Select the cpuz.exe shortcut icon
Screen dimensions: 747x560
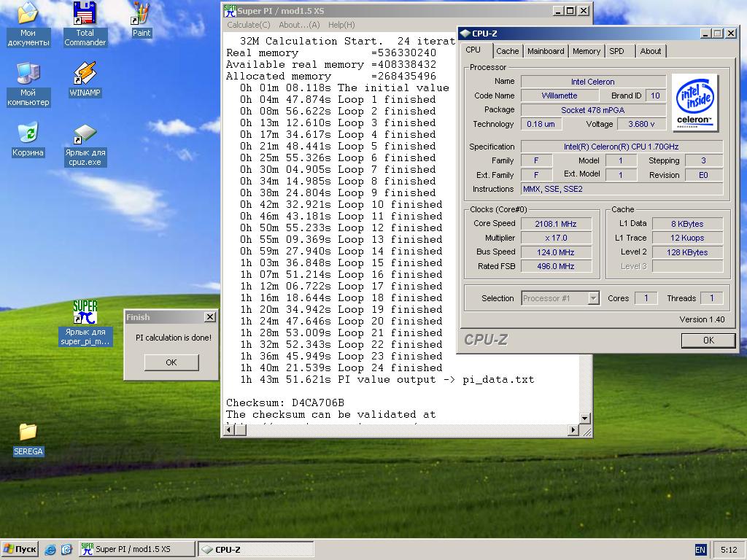(x=85, y=144)
